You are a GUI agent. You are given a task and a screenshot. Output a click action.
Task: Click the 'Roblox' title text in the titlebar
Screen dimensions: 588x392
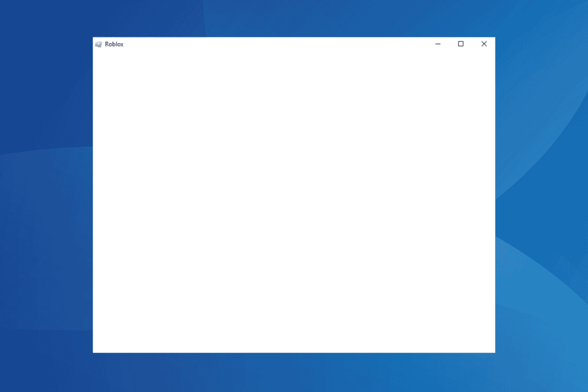114,44
